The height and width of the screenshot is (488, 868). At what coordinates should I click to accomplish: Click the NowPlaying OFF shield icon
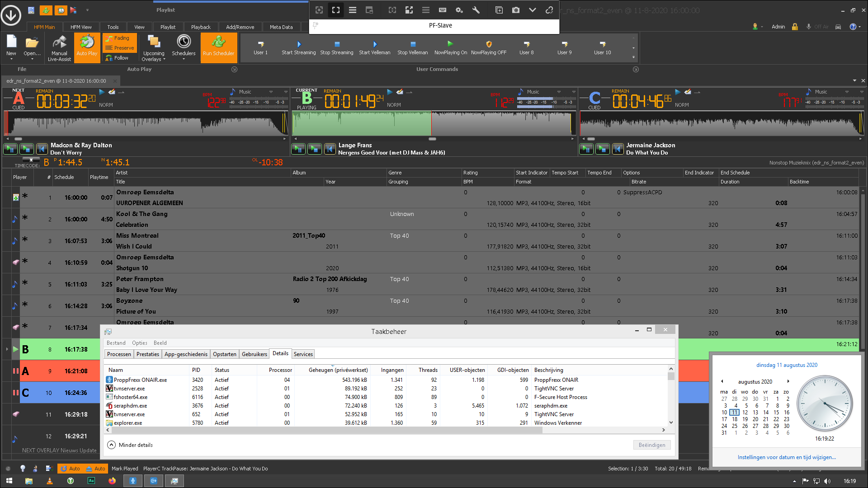(x=488, y=44)
